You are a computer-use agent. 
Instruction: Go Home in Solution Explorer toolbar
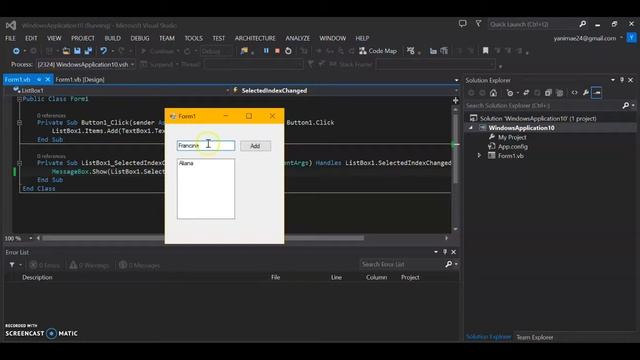tap(493, 93)
